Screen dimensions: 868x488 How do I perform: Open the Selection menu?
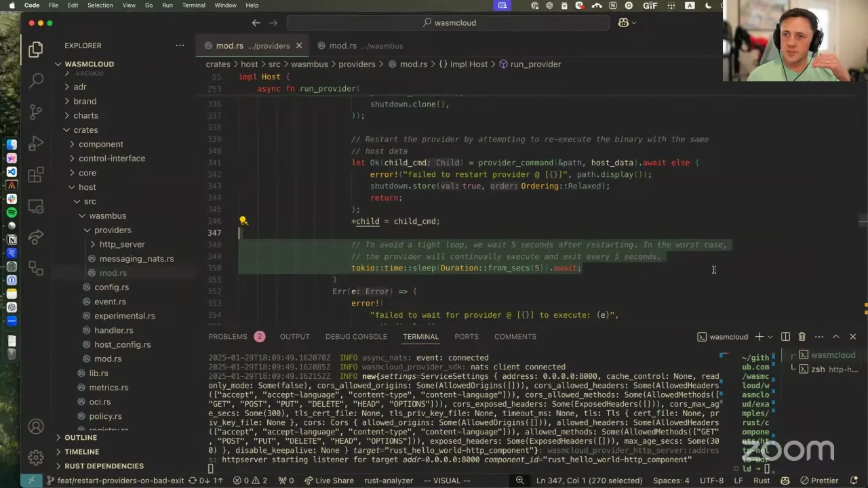pos(100,5)
